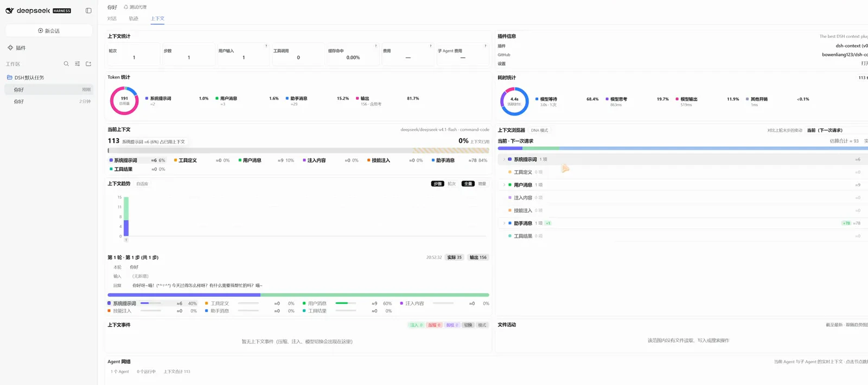
Task: Search the workspace with the magnifier icon
Action: tap(66, 63)
